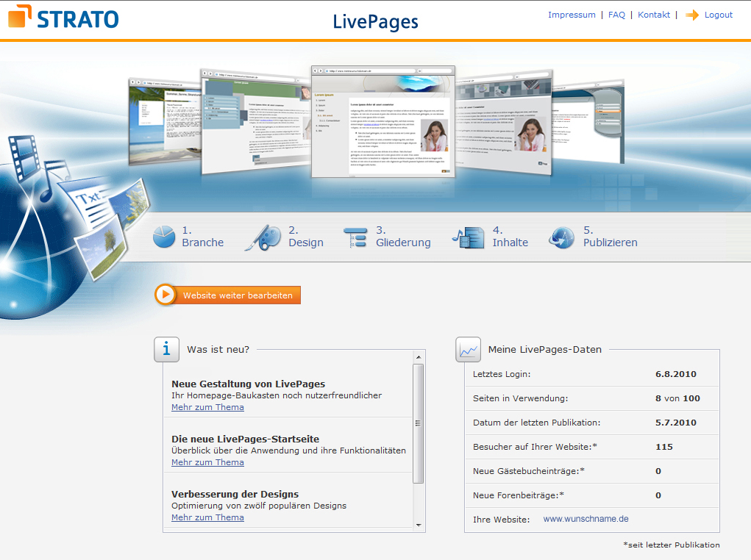Open the www.wunschname.de website link
The height and width of the screenshot is (560, 751).
point(586,519)
